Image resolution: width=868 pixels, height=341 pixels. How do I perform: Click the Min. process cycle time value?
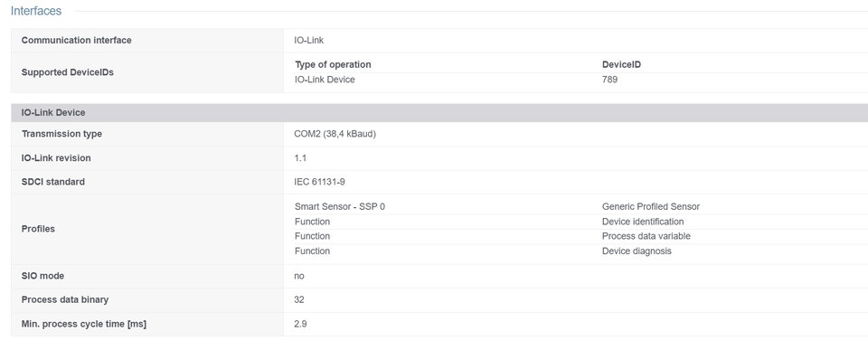(300, 325)
